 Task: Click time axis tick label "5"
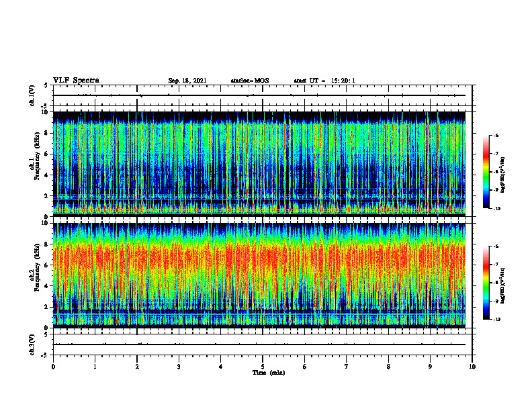263,367
